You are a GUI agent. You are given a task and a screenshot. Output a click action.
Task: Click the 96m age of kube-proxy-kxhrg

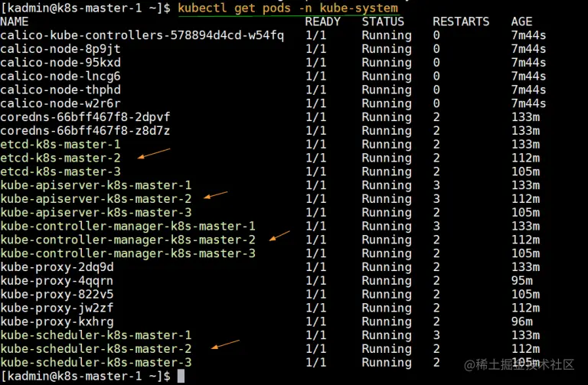(522, 321)
